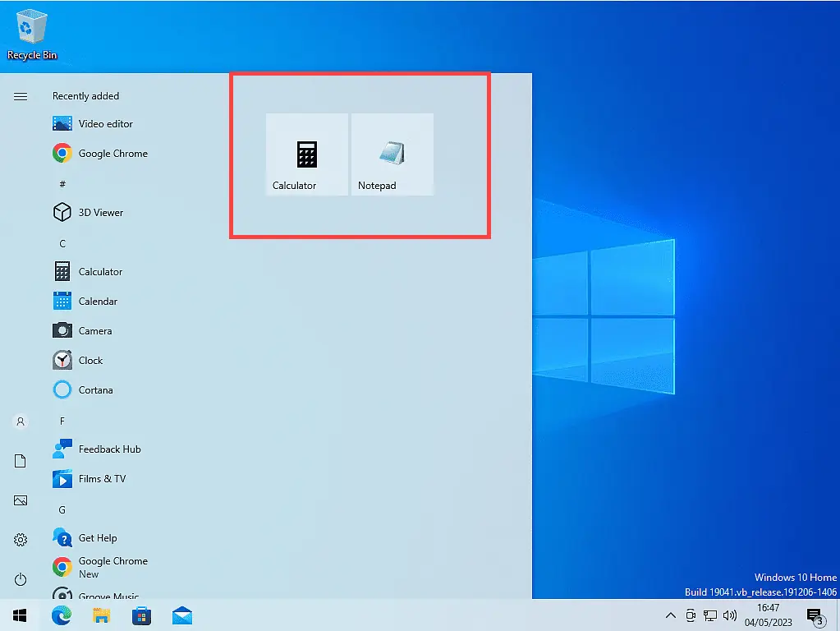Open the taskbar clock and calendar
Screen dimensions: 840x631
[x=768, y=615]
